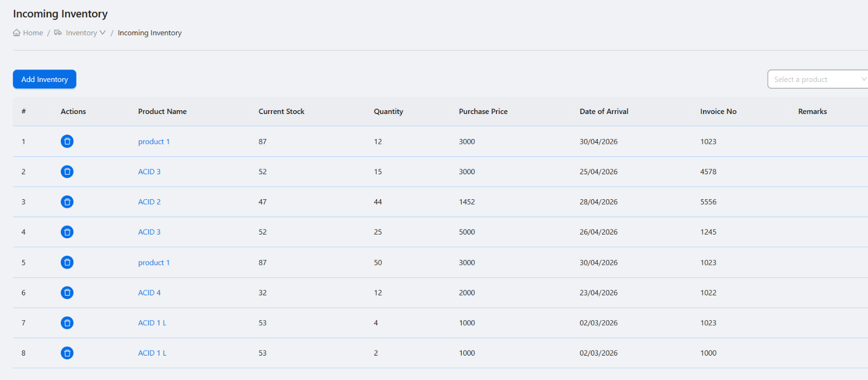The image size is (868, 380).
Task: Click the Date of Arrival column header
Action: [604, 111]
